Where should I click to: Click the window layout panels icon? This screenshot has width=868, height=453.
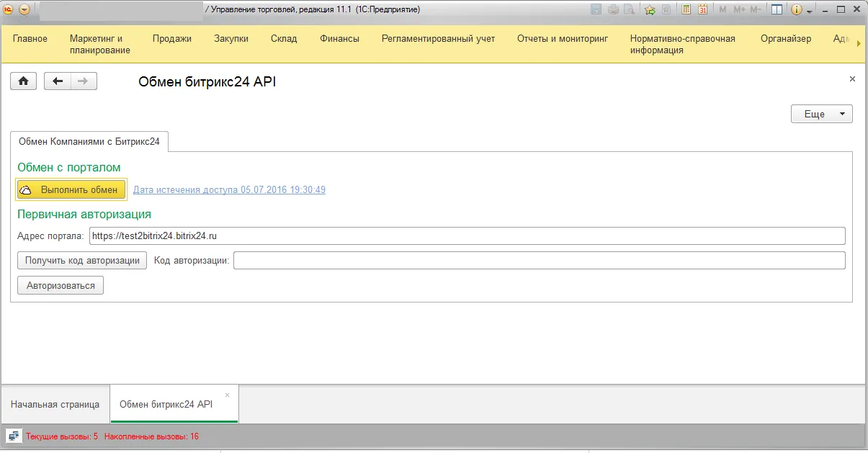pos(777,10)
